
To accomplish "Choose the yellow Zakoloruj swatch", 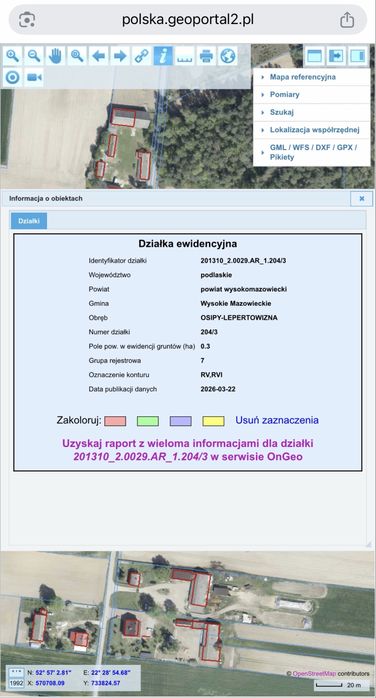I will click(213, 421).
